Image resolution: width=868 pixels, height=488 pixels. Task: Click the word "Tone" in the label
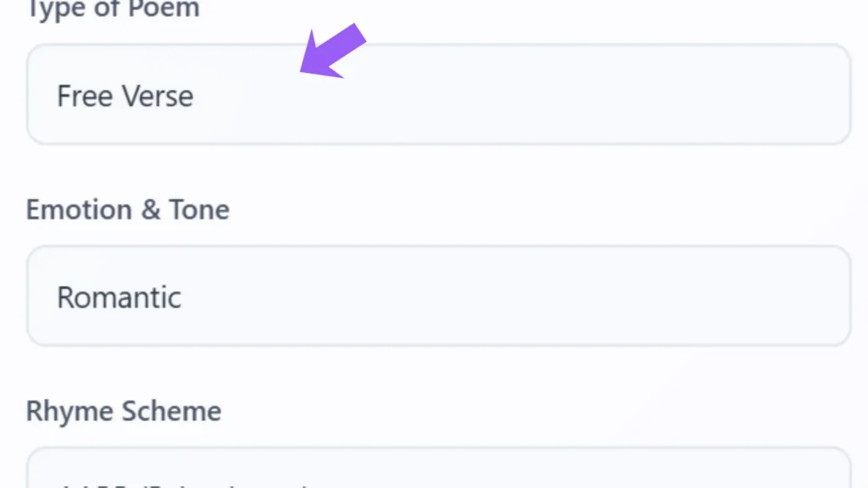(198, 209)
